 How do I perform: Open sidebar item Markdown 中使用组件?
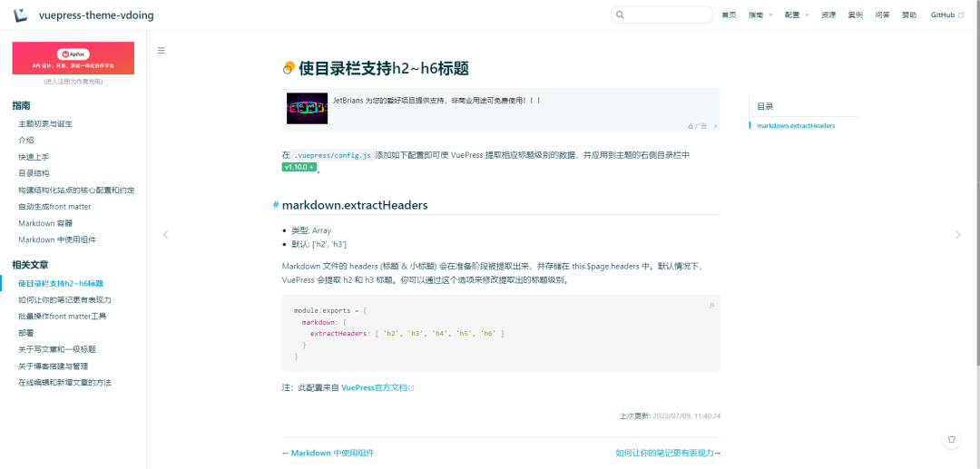click(57, 239)
